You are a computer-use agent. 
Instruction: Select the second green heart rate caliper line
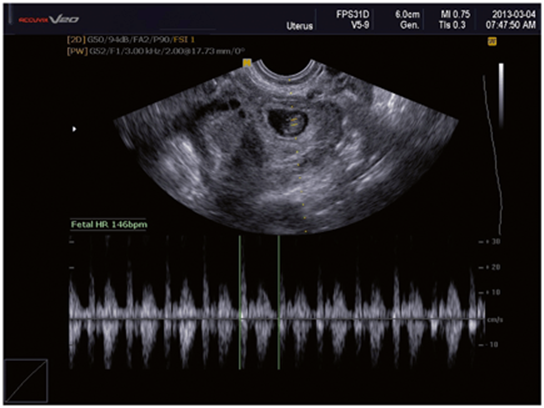coord(279,302)
